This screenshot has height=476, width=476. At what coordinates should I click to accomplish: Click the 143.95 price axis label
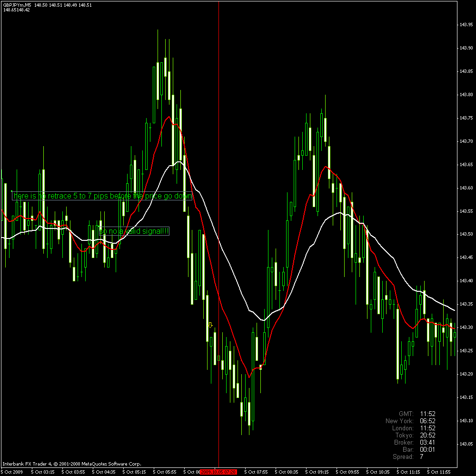click(x=466, y=25)
